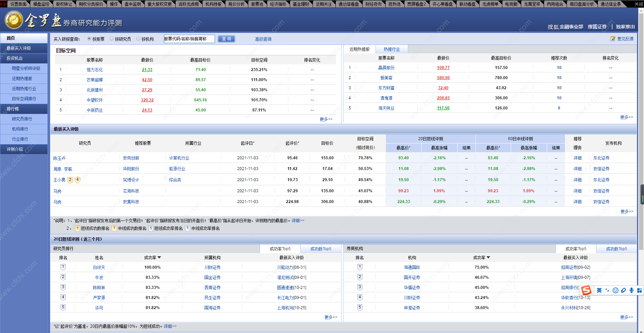This screenshot has width=644, height=333.
Task: Click the rank 1 badge beside 海通国际
Action: tap(360, 267)
